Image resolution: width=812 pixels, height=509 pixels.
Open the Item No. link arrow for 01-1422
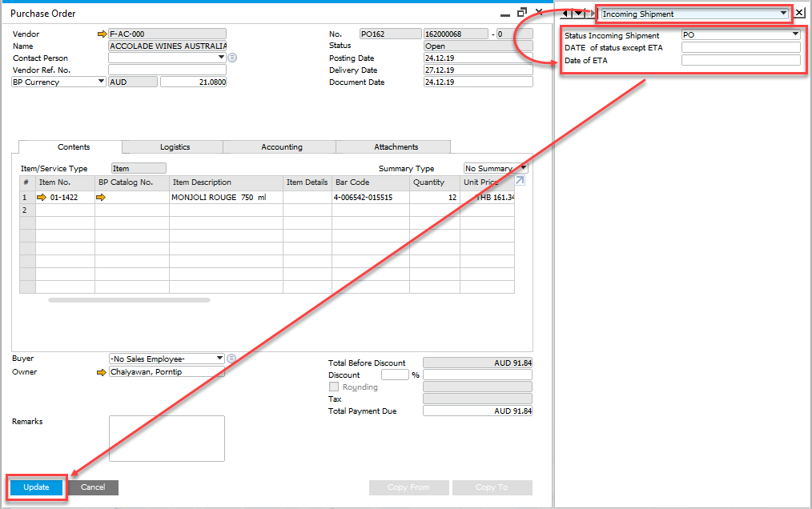tap(42, 198)
